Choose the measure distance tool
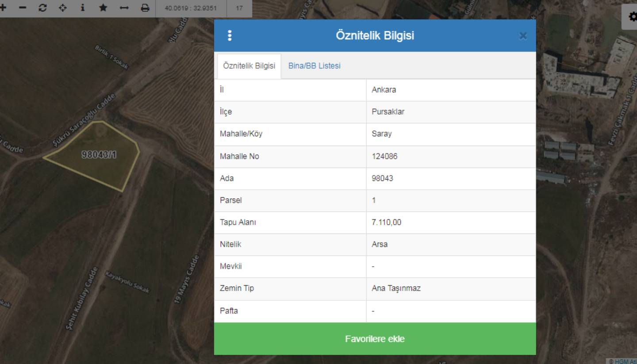 point(124,8)
